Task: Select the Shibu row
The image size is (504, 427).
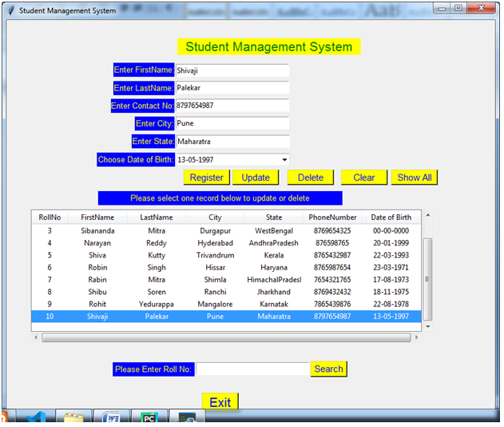Action: [226, 292]
